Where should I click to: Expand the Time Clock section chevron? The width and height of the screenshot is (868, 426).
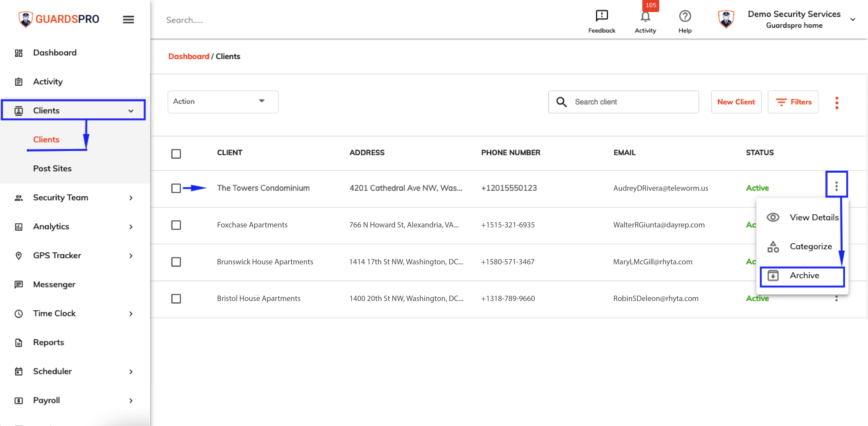click(131, 314)
